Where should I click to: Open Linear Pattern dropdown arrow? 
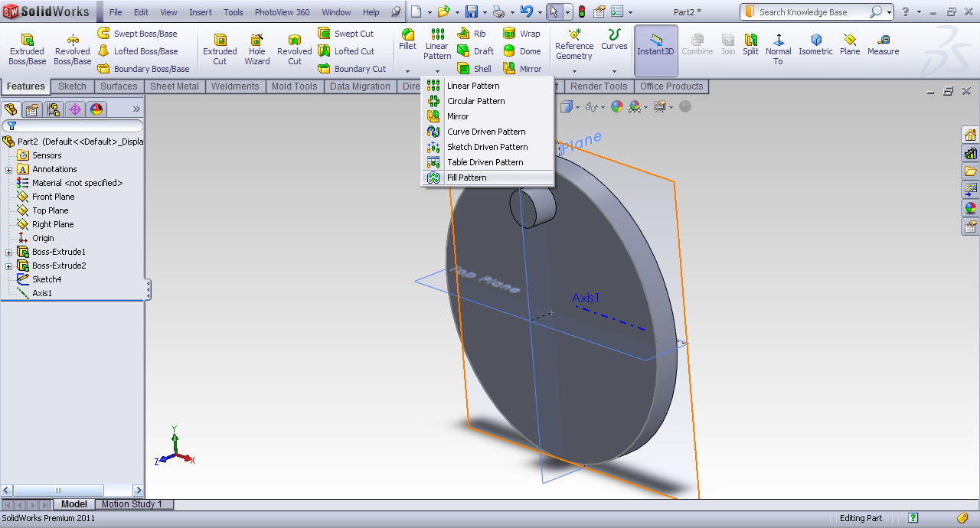click(x=437, y=71)
